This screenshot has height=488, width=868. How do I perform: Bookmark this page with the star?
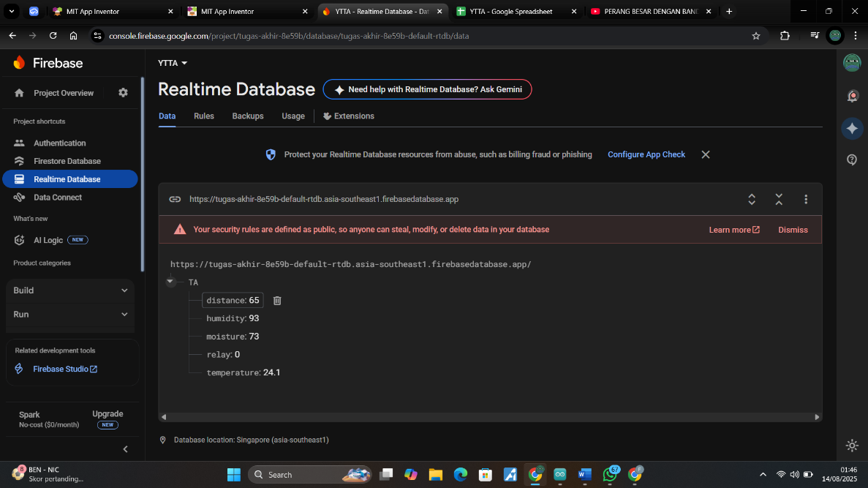pyautogui.click(x=756, y=36)
